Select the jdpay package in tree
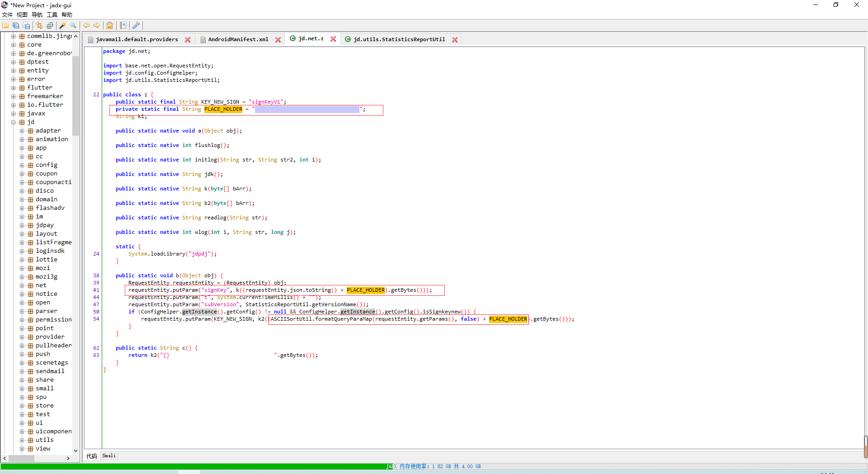This screenshot has width=868, height=474. click(x=45, y=225)
